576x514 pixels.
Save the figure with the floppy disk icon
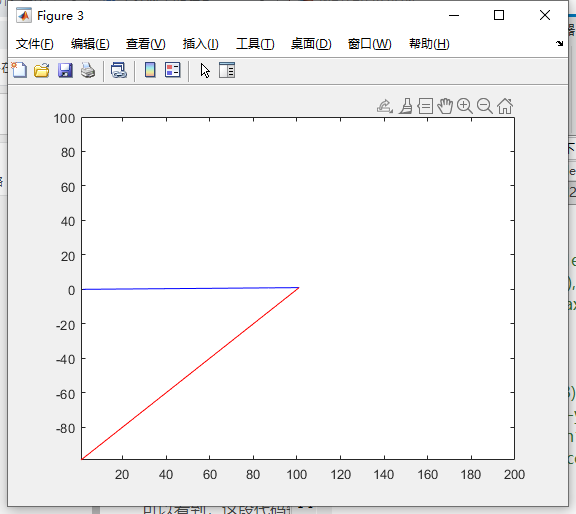coord(65,70)
